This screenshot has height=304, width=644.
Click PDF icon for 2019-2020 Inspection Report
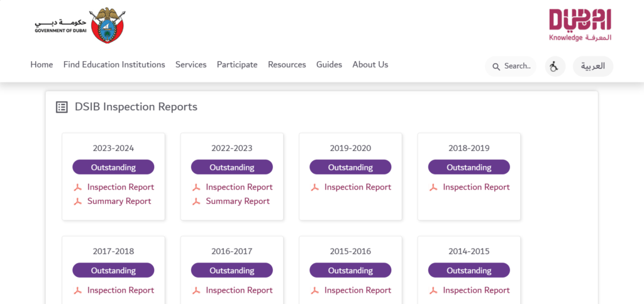pos(315,188)
